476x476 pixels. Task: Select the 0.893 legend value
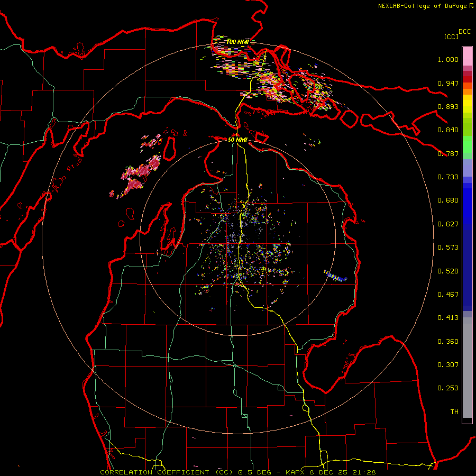tap(448, 106)
